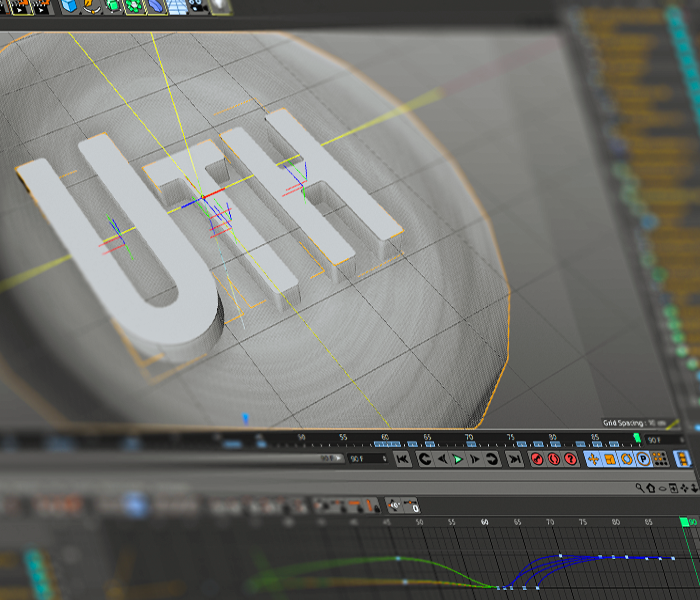Open the green Subdivision Surface generator icon
This screenshot has height=600, width=700.
click(112, 6)
